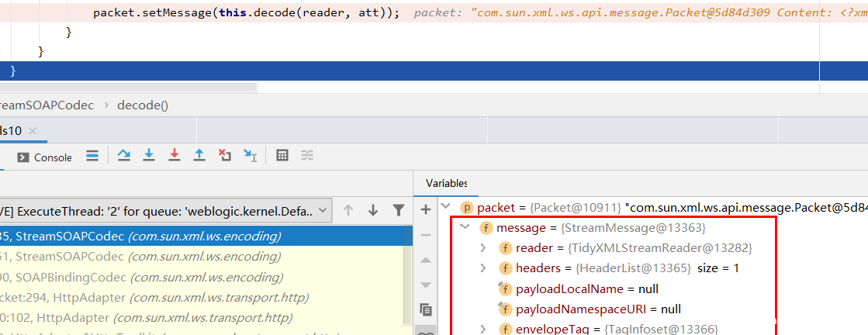Click the Run to Cursor icon
868x335 pixels.
click(250, 155)
